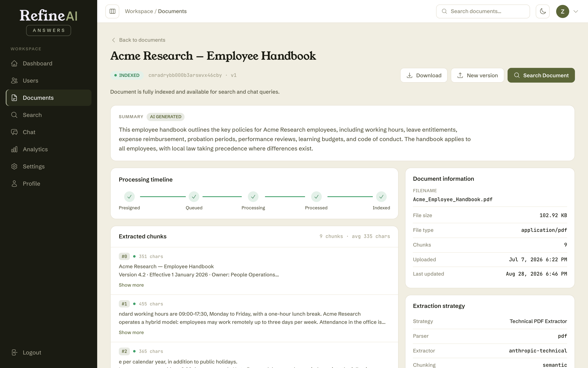The image size is (588, 368).
Task: Click Documents in the breadcrumb
Action: [172, 11]
